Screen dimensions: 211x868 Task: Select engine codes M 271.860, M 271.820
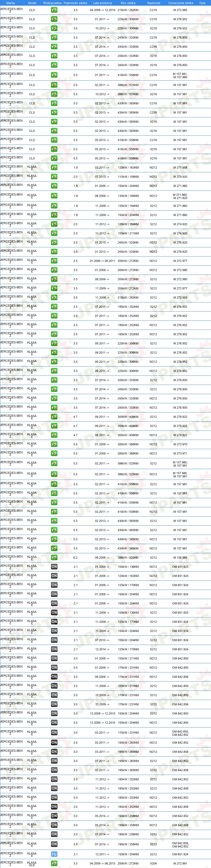[180, 196]
